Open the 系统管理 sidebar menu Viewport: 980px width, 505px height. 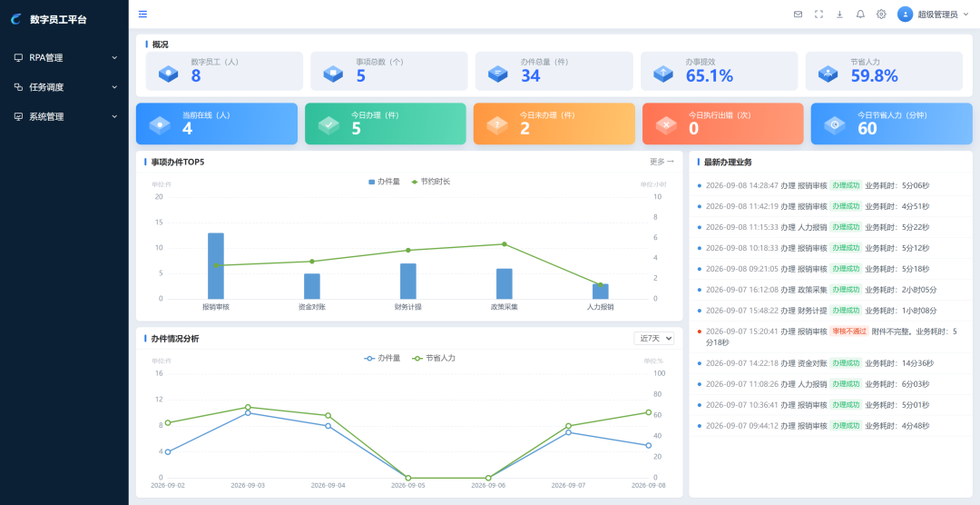point(64,116)
